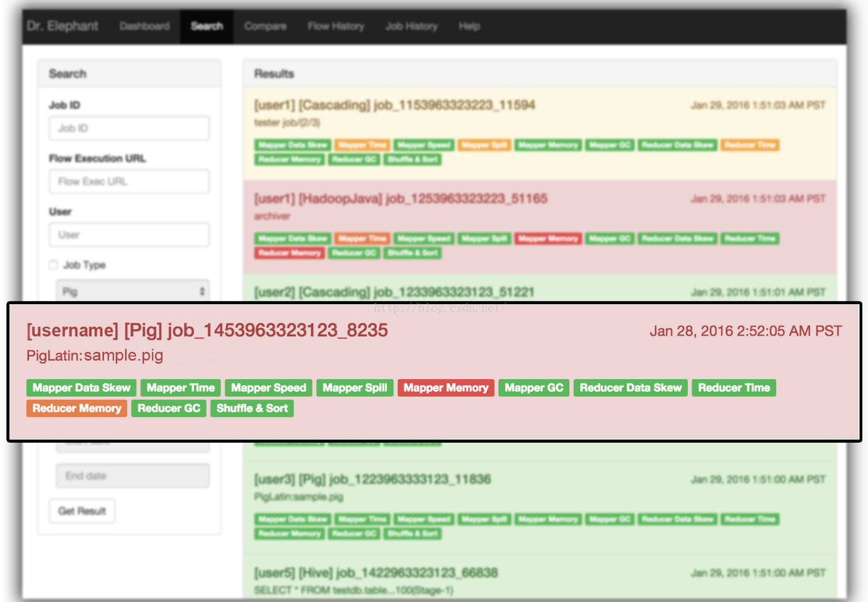Open the Compare page
Viewport: 868px width, 602px height.
coord(265,26)
